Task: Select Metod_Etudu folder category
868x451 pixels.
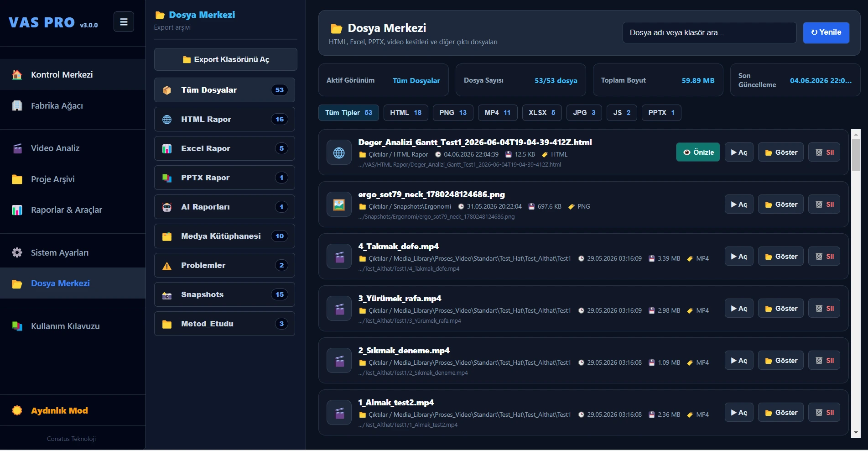Action: click(224, 324)
